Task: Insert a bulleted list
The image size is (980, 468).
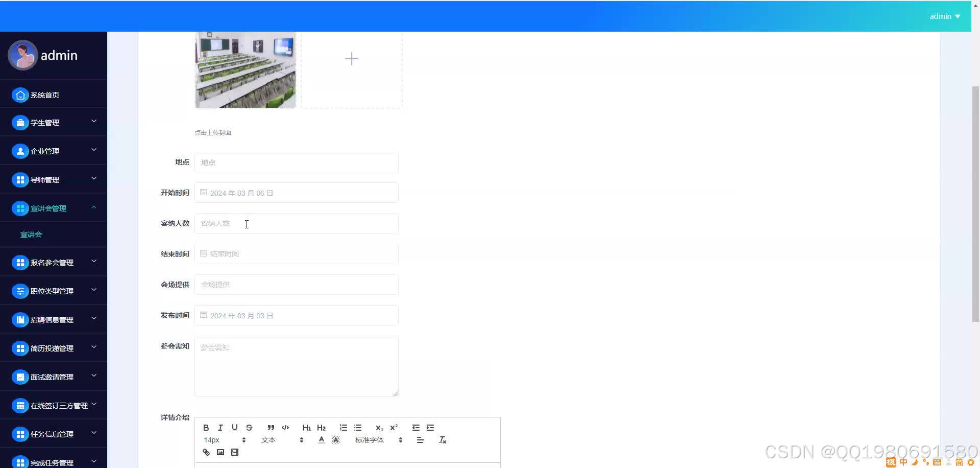Action: 358,428
